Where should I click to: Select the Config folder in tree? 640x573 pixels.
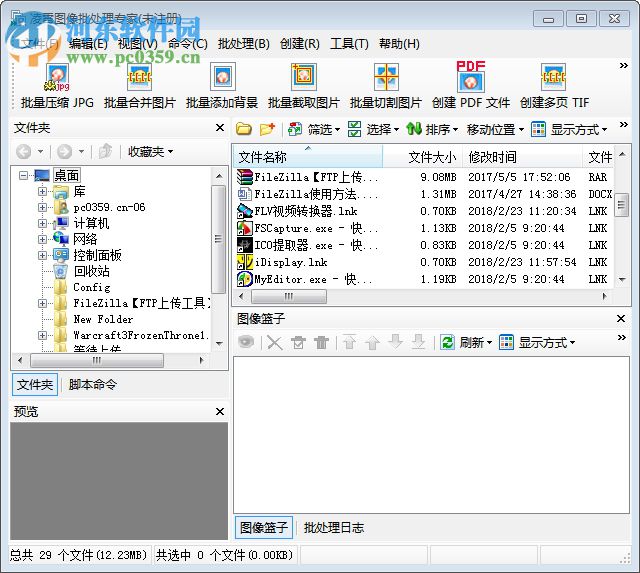point(91,287)
